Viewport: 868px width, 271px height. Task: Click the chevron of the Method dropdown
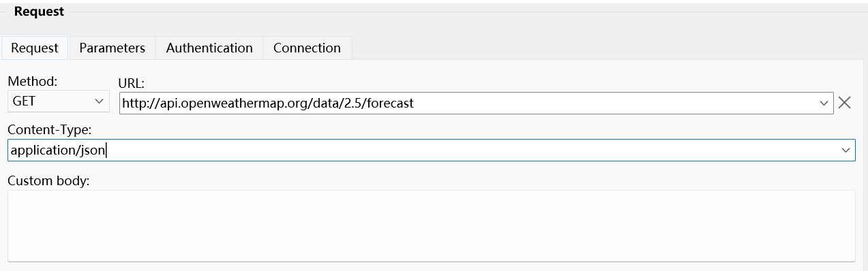coord(100,101)
